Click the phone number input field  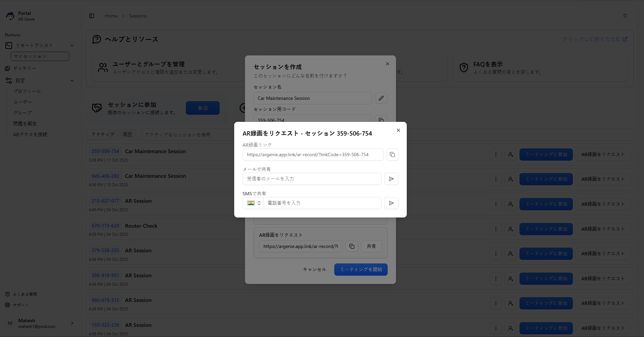pos(322,203)
